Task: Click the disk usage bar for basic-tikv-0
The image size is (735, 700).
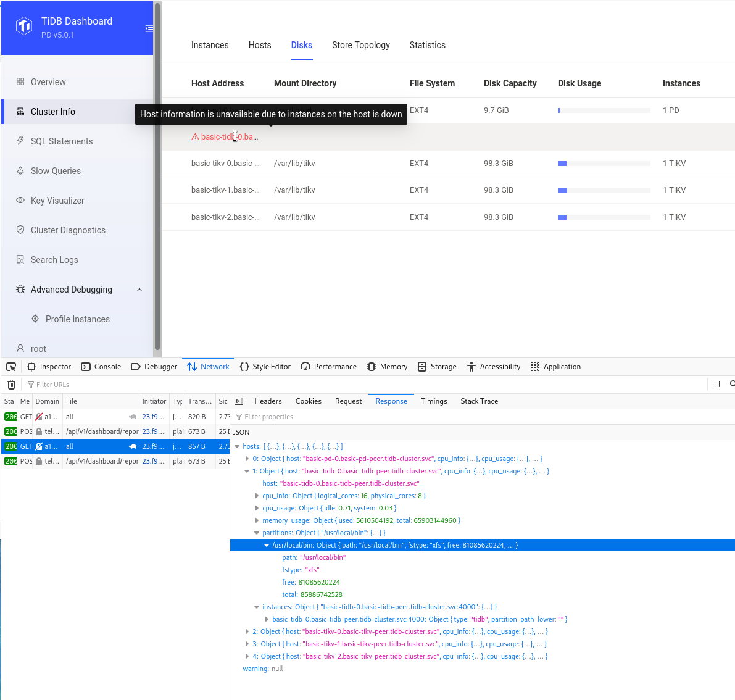Action: click(x=604, y=164)
